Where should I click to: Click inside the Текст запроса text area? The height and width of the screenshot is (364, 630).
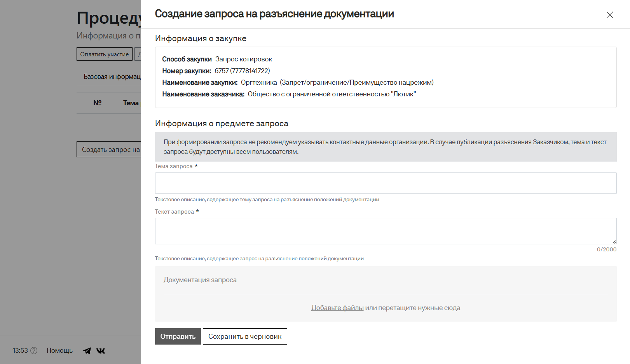(x=385, y=231)
